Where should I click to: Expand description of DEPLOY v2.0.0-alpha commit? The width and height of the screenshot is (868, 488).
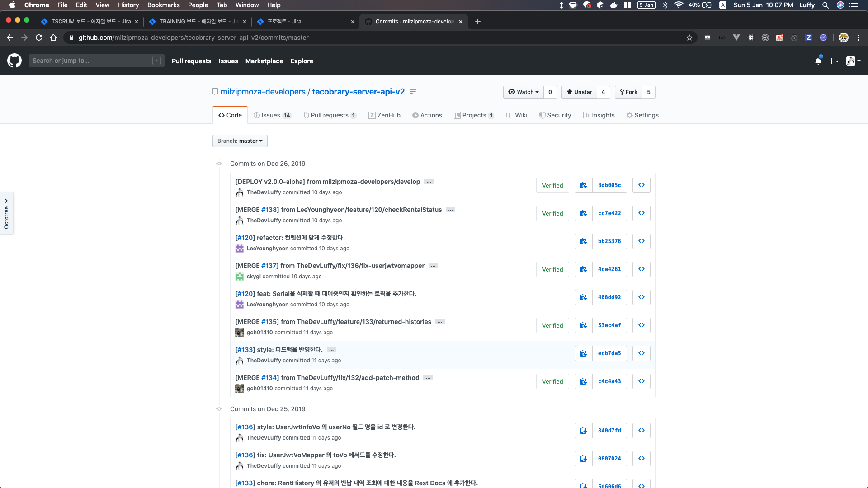coord(429,182)
